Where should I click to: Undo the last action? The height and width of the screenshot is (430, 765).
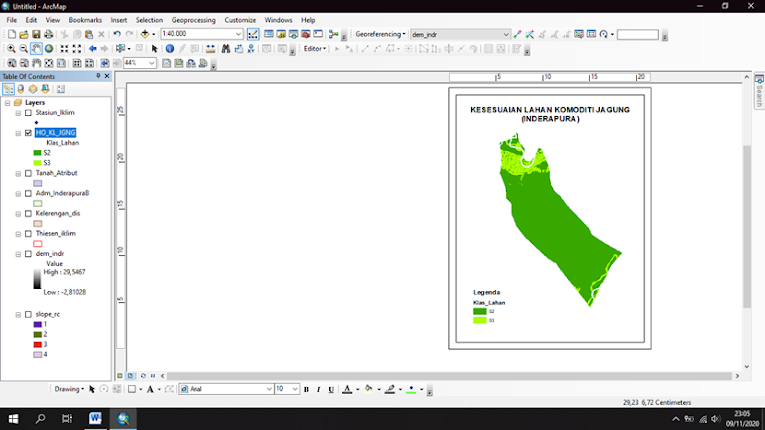tap(117, 34)
